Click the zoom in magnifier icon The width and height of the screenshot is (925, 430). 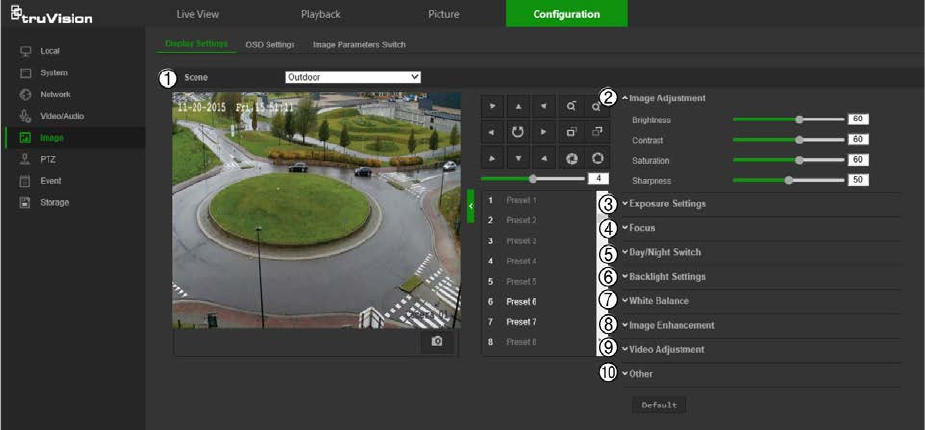click(x=571, y=105)
